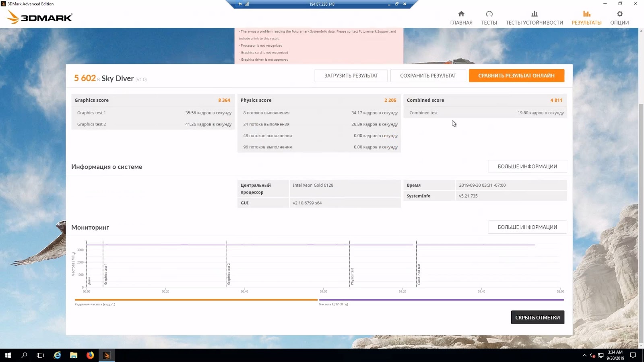The width and height of the screenshot is (644, 362).
Task: Restore down the remote session from the connection bar
Action: [397, 4]
